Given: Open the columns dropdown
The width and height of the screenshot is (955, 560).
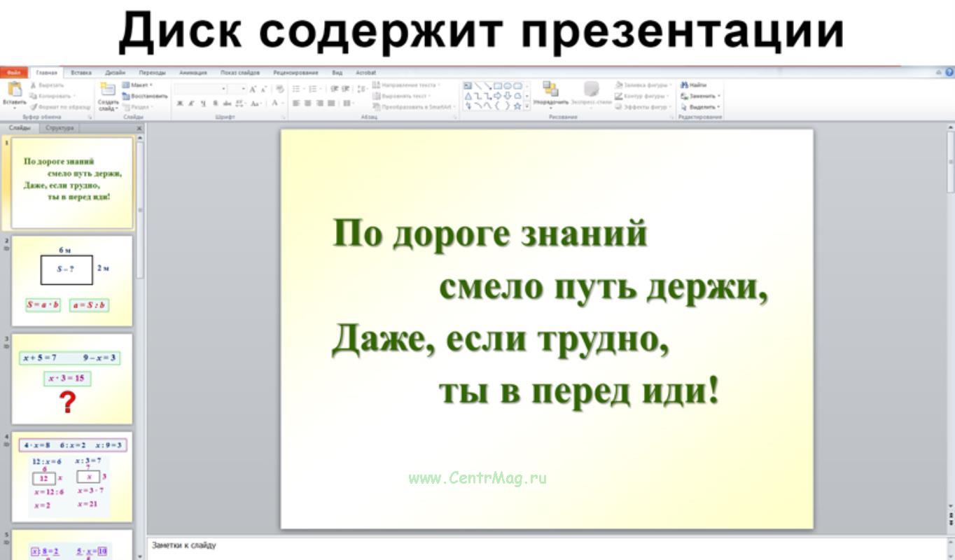Looking at the screenshot, I should [x=348, y=103].
